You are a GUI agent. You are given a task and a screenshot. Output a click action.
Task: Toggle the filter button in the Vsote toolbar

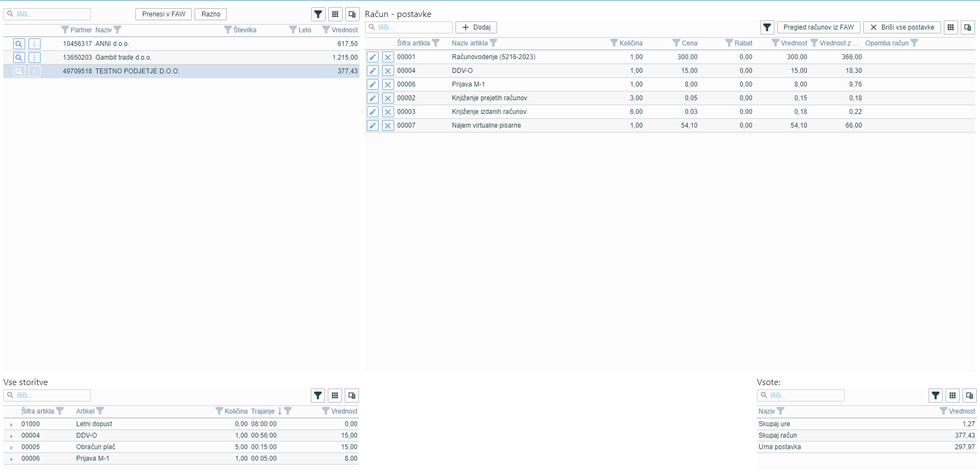pos(936,396)
